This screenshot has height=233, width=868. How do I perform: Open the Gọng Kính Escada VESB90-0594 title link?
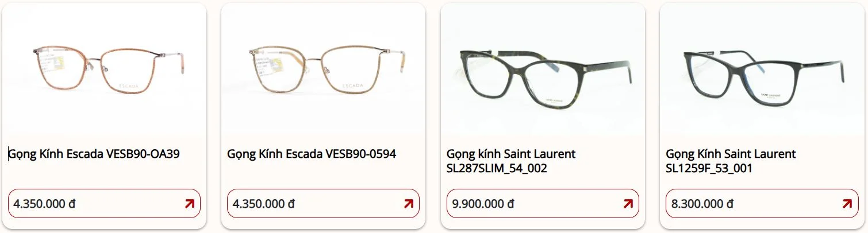pos(312,154)
